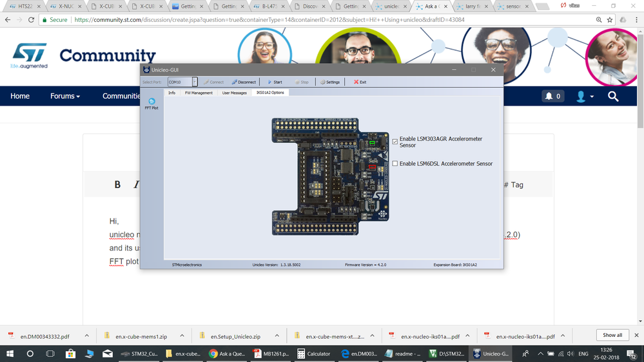Start data streaming with Start button
Viewport: 644px width, 362px height.
(275, 82)
